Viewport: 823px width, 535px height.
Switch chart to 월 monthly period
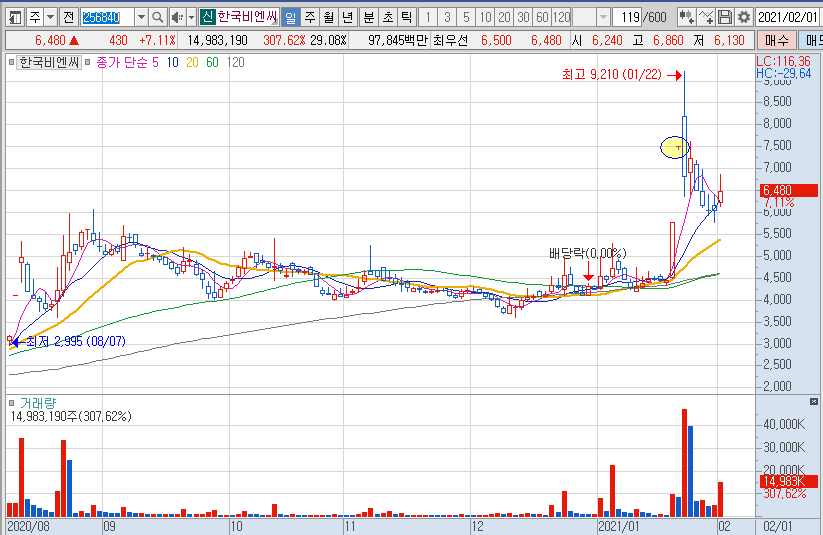[328, 17]
